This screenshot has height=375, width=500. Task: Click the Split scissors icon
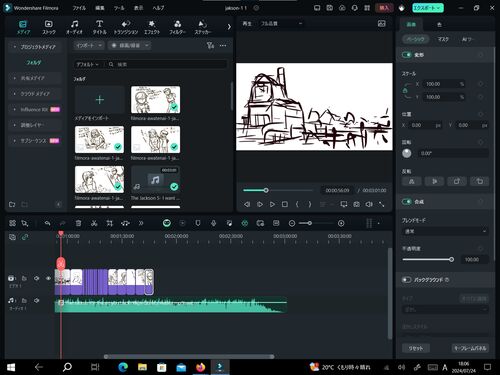click(94, 223)
